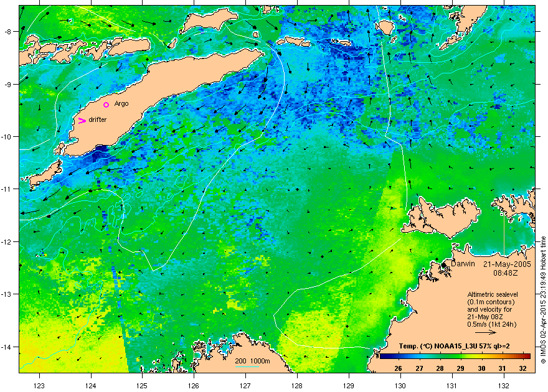This screenshot has height=392, width=548.
Task: Click the green 29 region of temperature colorbar
Action: pos(460,357)
